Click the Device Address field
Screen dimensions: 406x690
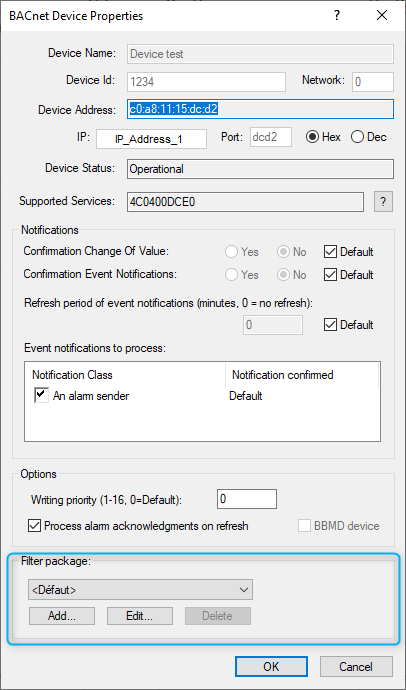click(x=260, y=109)
